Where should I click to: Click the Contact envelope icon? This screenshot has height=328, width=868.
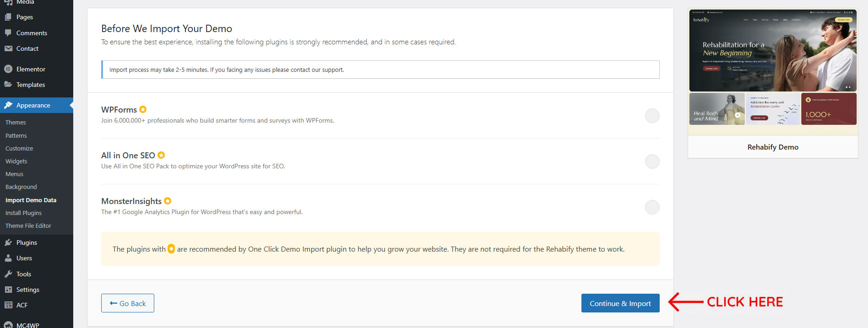pyautogui.click(x=8, y=48)
